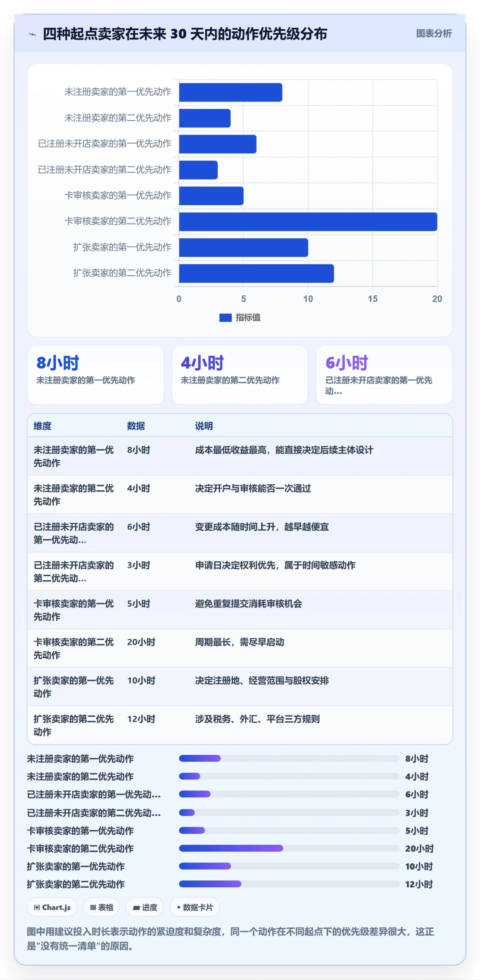Select the 数据卡片 tag chip

pyautogui.click(x=194, y=907)
